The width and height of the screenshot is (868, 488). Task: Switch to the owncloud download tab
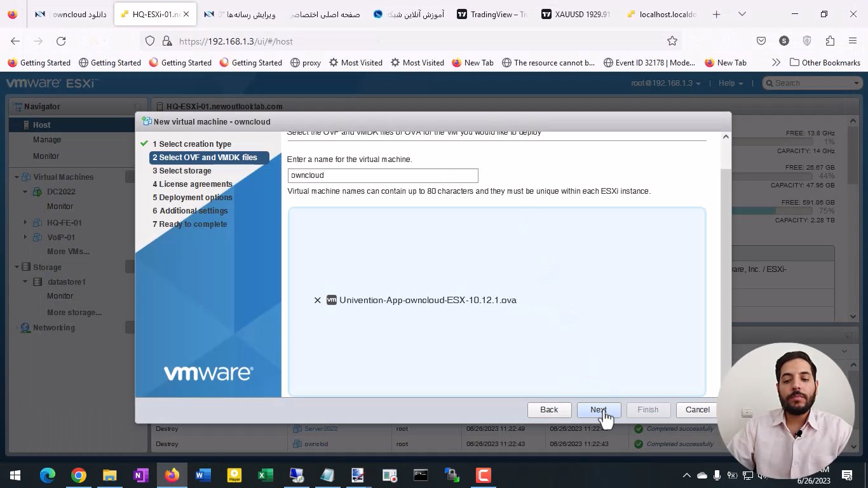click(70, 14)
